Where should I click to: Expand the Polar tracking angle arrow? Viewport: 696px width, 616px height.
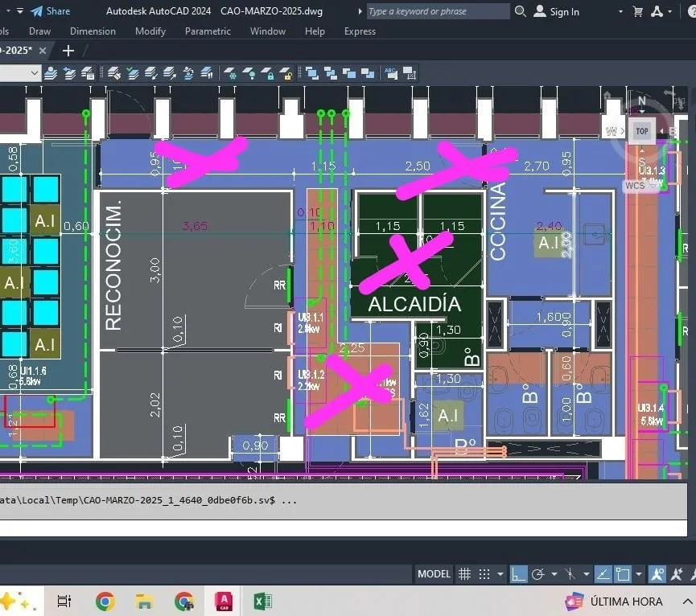pyautogui.click(x=554, y=574)
